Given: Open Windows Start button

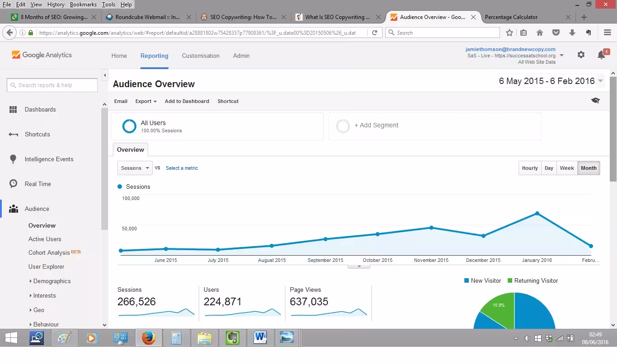Looking at the screenshot, I should [11, 338].
